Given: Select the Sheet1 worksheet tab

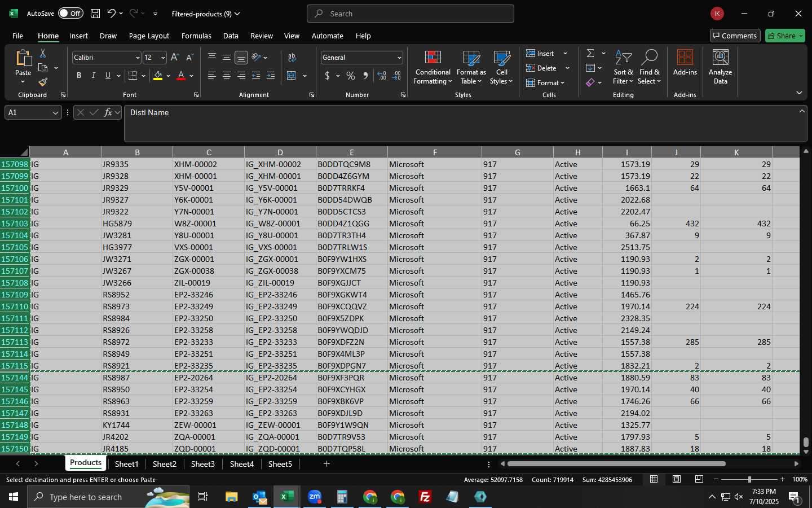Looking at the screenshot, I should 126,464.
